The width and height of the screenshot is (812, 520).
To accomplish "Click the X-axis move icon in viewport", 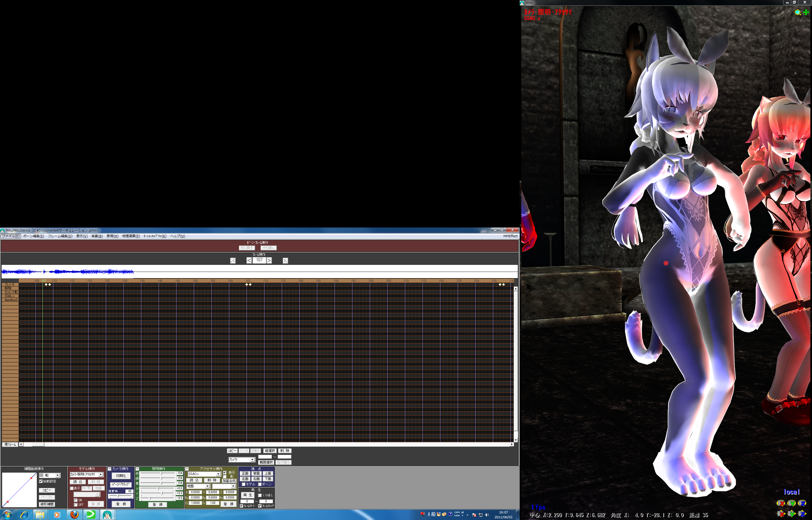I will coord(781,513).
